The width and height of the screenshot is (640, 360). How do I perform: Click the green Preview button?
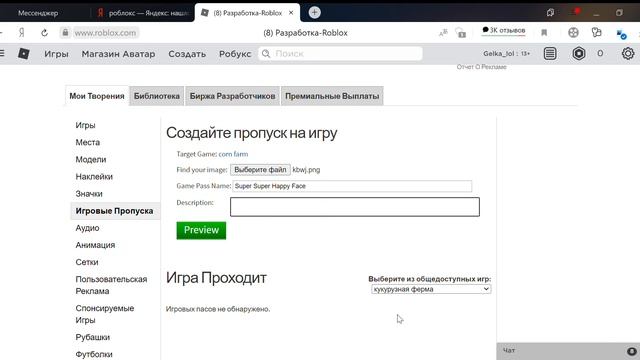(x=201, y=230)
